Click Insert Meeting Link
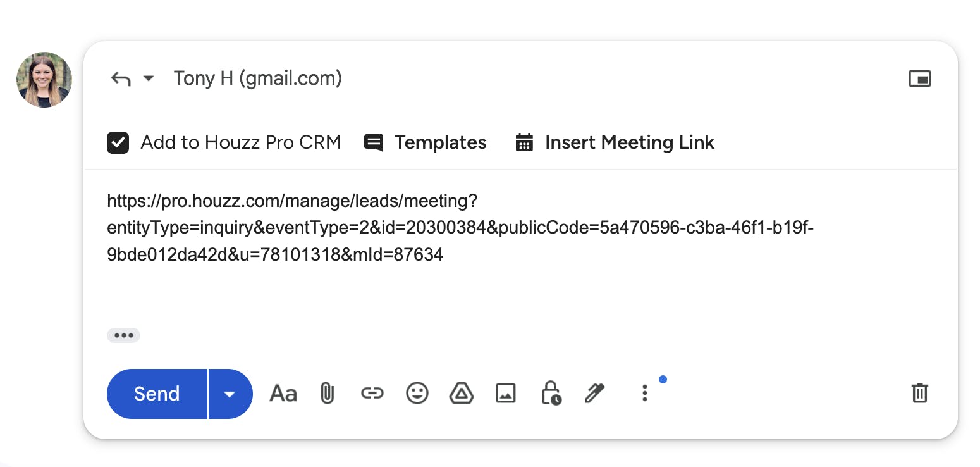980x467 pixels. pyautogui.click(x=615, y=143)
